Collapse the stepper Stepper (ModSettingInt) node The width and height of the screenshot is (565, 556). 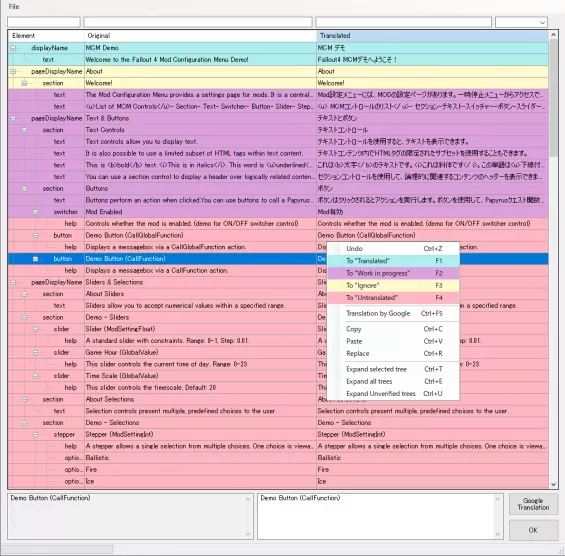35,435
